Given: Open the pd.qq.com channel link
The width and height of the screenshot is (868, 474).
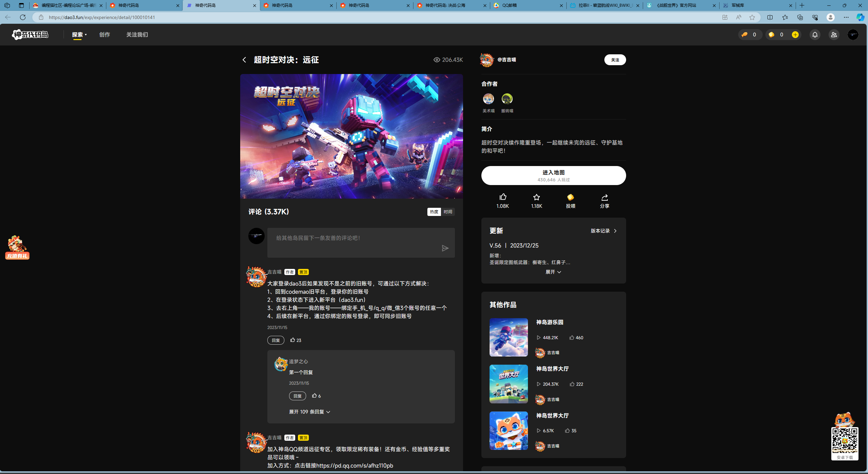Looking at the screenshot, I should 355,466.
